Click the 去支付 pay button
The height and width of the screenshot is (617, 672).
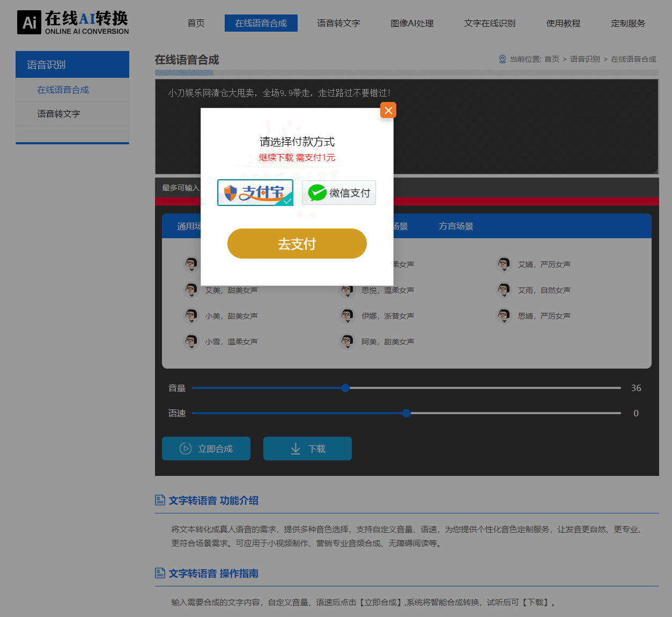(297, 244)
